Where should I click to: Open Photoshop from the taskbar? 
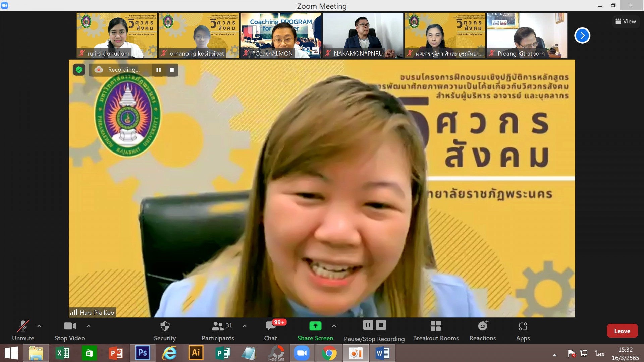143,353
